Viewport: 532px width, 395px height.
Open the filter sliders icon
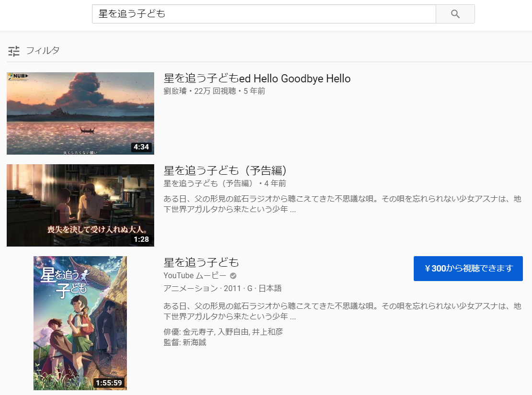tap(14, 51)
